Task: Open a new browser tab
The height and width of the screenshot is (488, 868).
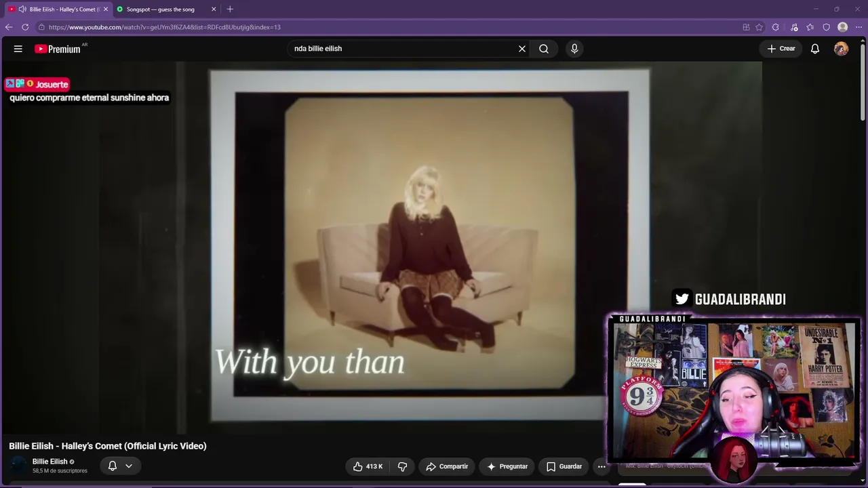Action: pos(230,9)
